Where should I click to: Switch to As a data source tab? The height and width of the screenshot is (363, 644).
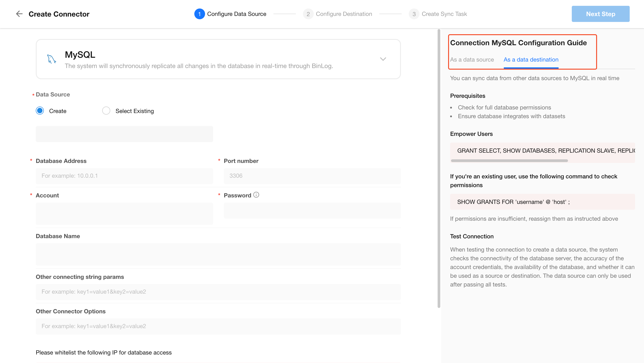[472, 60]
